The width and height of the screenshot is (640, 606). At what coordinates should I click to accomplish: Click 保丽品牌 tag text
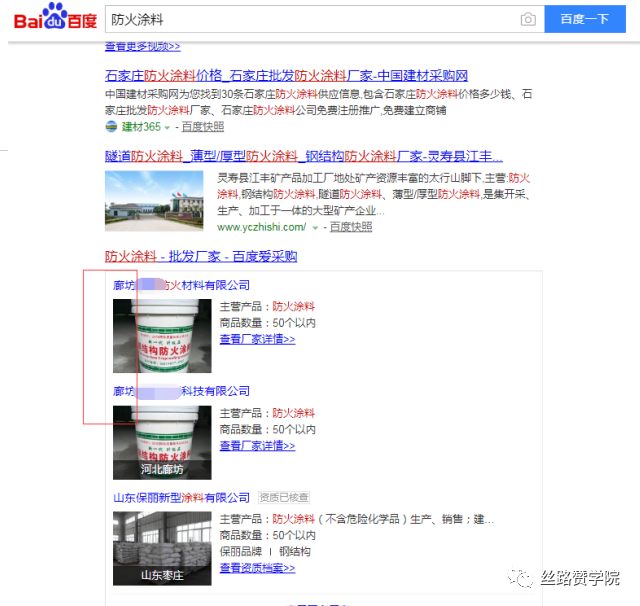click(x=240, y=552)
